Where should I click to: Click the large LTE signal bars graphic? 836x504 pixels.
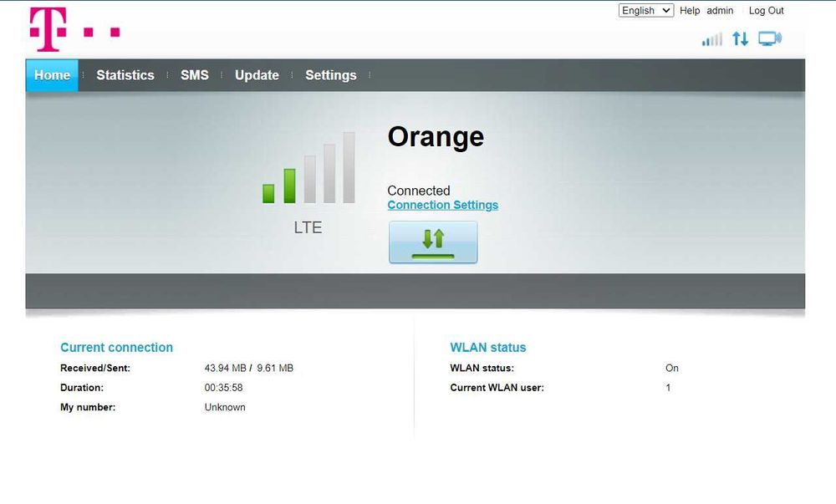click(x=308, y=167)
